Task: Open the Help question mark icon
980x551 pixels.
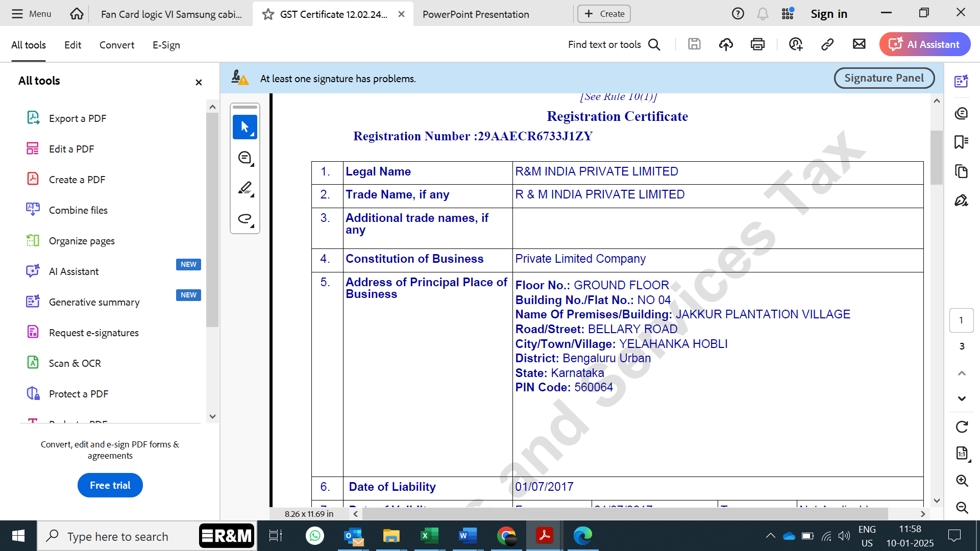Action: 738,14
